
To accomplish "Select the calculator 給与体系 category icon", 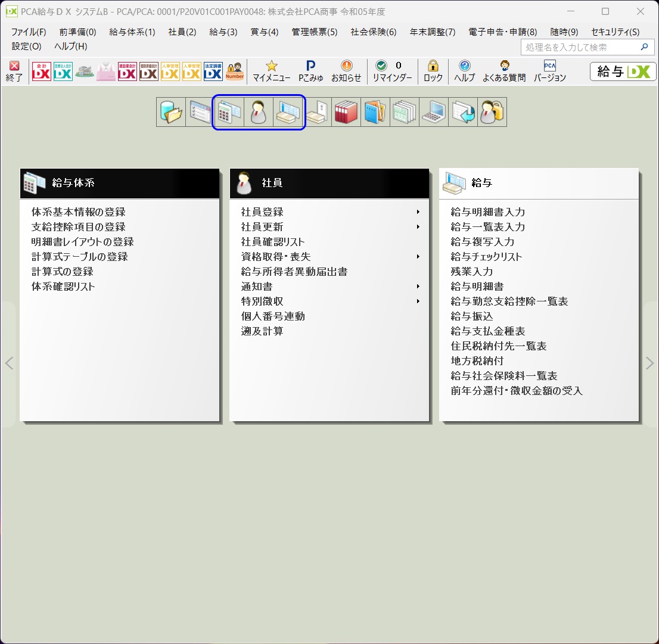I will click(229, 112).
